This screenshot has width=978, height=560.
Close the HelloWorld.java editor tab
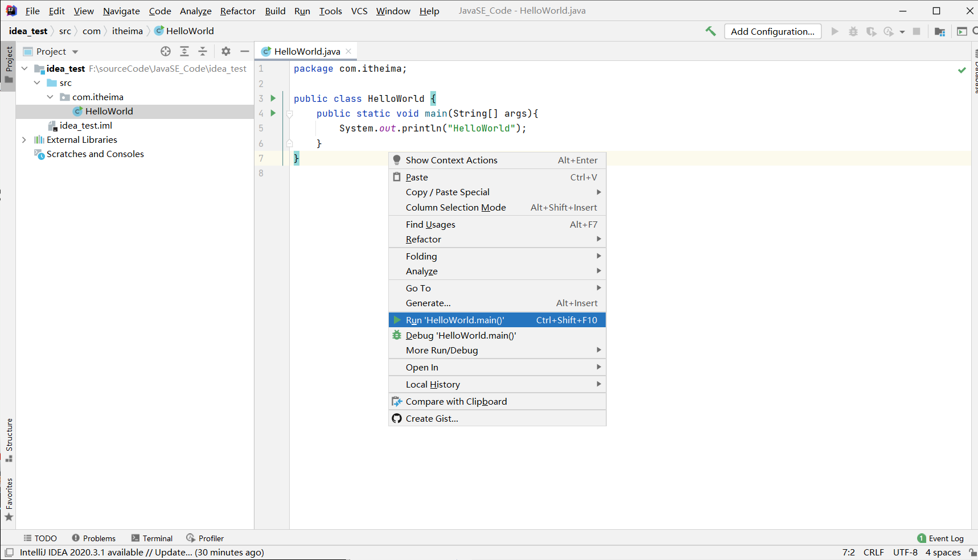pos(348,51)
